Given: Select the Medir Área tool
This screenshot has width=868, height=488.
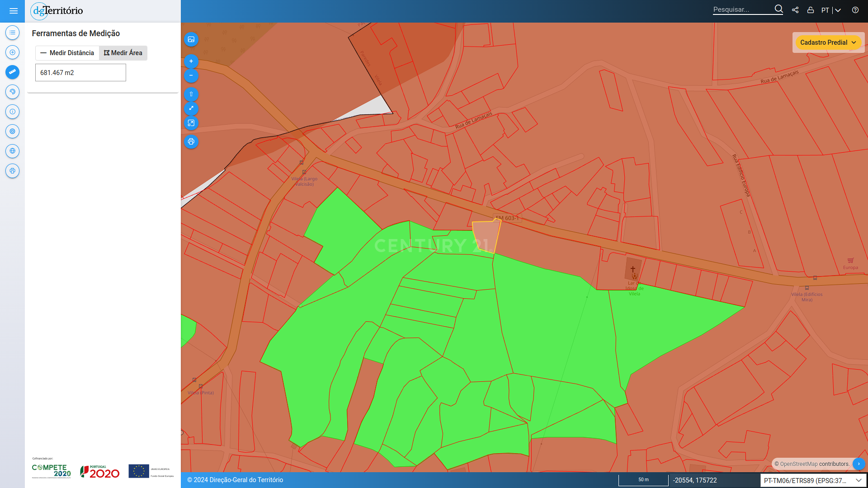Looking at the screenshot, I should (123, 53).
